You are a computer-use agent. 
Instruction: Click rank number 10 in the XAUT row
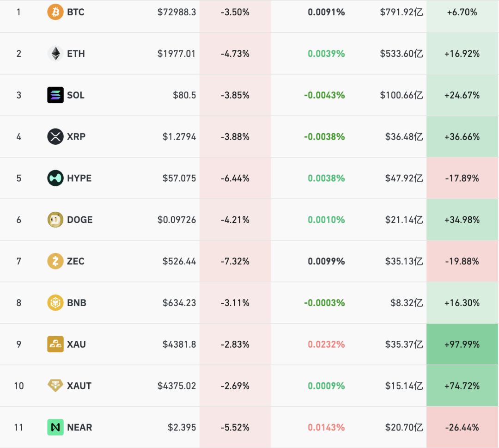pyautogui.click(x=19, y=386)
